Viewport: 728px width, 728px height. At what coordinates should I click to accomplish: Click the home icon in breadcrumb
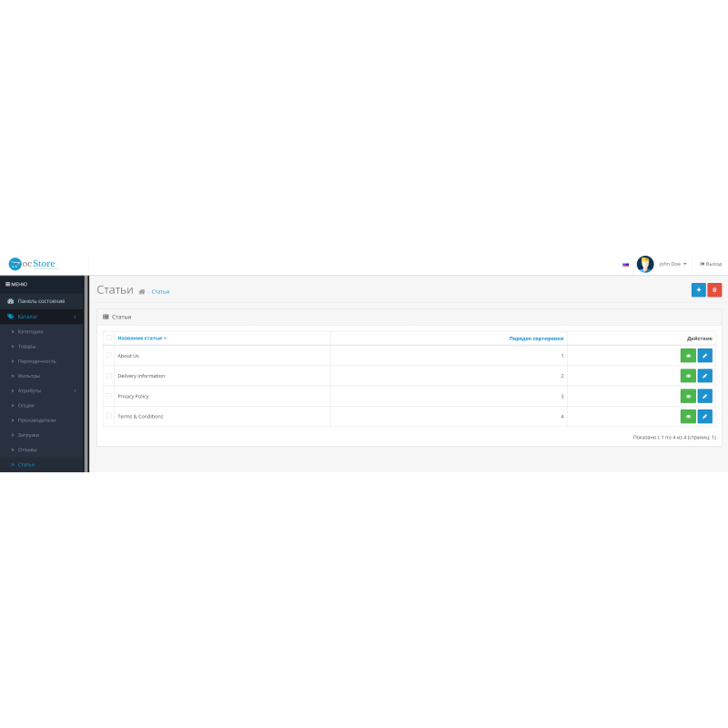tap(142, 292)
